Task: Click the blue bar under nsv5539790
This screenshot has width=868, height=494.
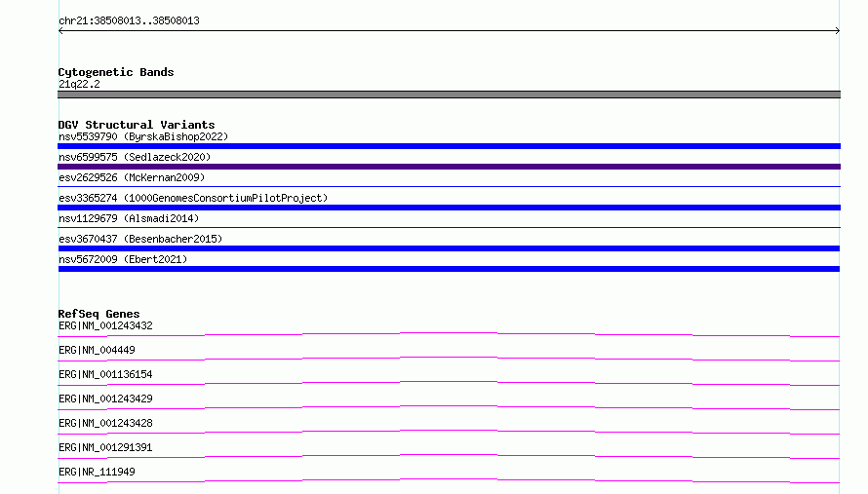Action: [x=449, y=146]
